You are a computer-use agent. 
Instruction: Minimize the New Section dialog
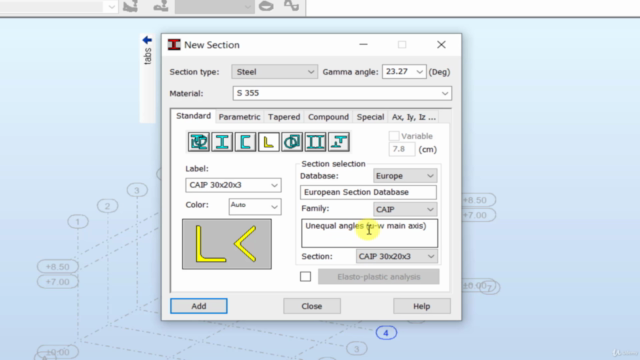click(x=363, y=45)
